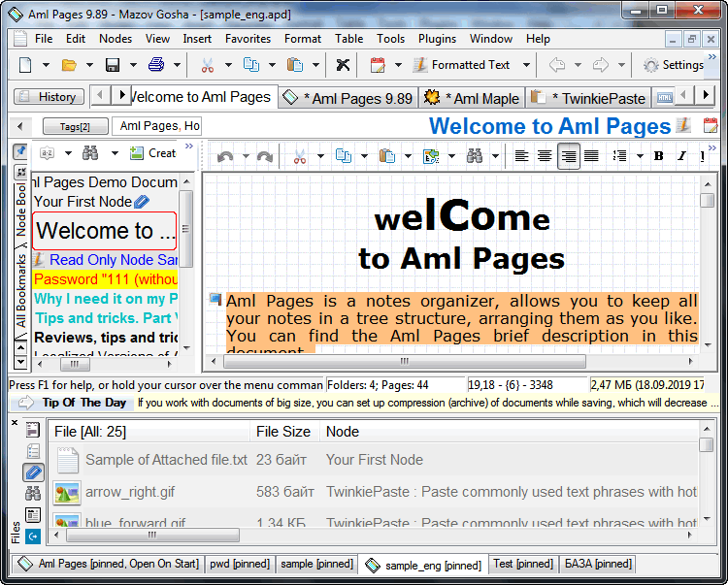Click the Open folder icon

pos(69,65)
